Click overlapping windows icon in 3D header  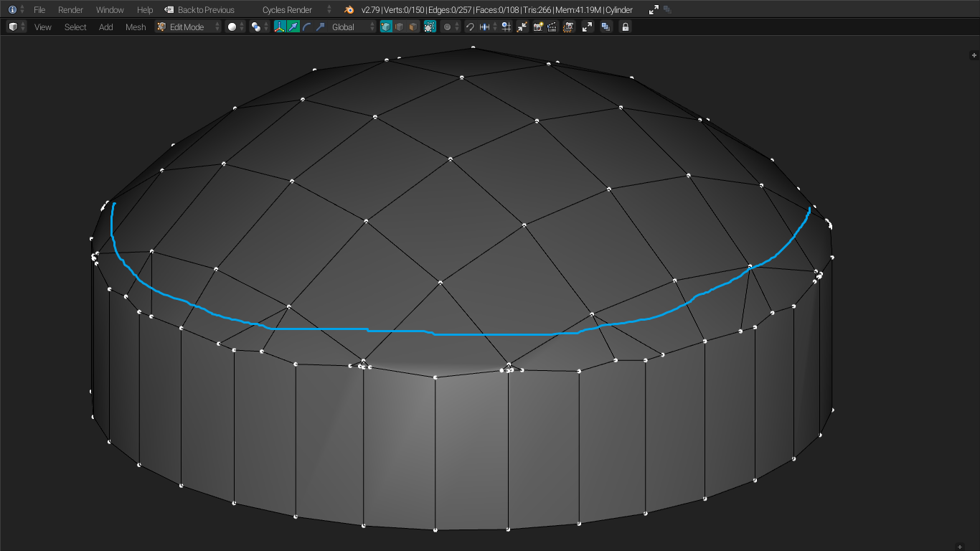606,27
